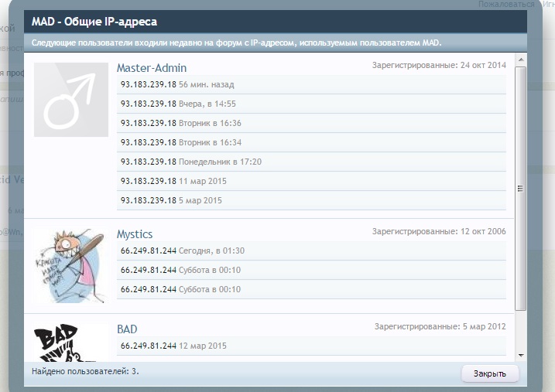555x392 pixels.
Task: Open Master-Admin user profile link
Action: point(152,68)
